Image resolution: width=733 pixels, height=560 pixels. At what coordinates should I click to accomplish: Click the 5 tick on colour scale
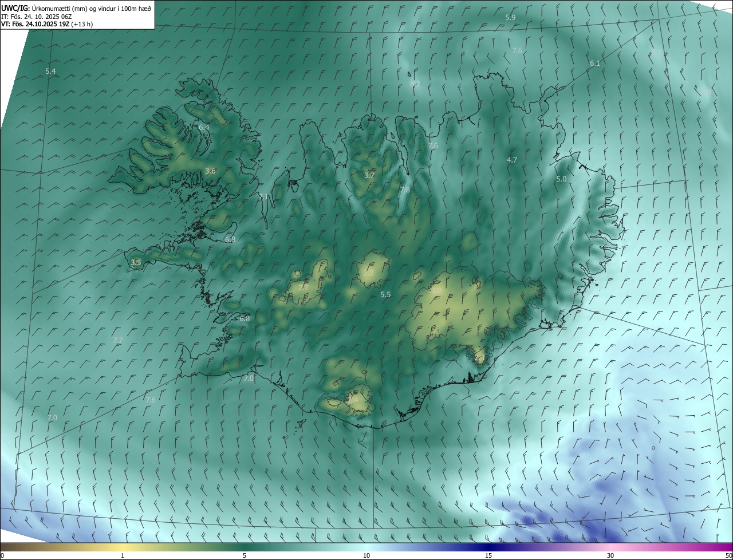[x=245, y=555]
